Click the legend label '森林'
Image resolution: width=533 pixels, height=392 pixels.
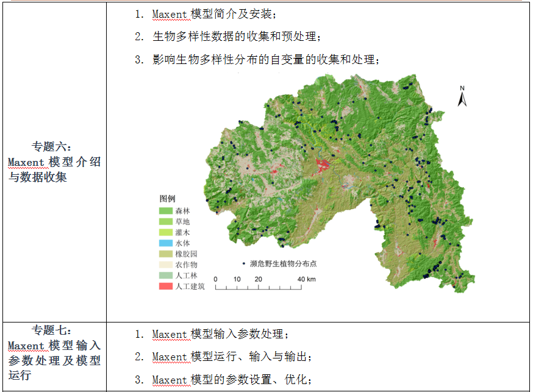[x=182, y=211]
